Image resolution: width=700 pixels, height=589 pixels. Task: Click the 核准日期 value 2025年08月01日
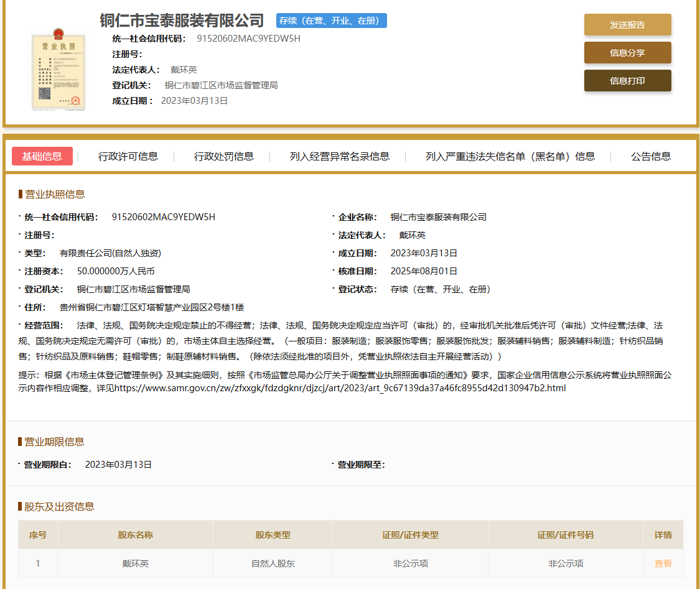424,271
